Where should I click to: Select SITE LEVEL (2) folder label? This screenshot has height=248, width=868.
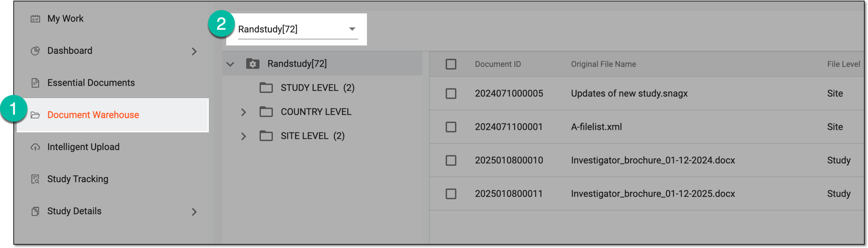312,136
